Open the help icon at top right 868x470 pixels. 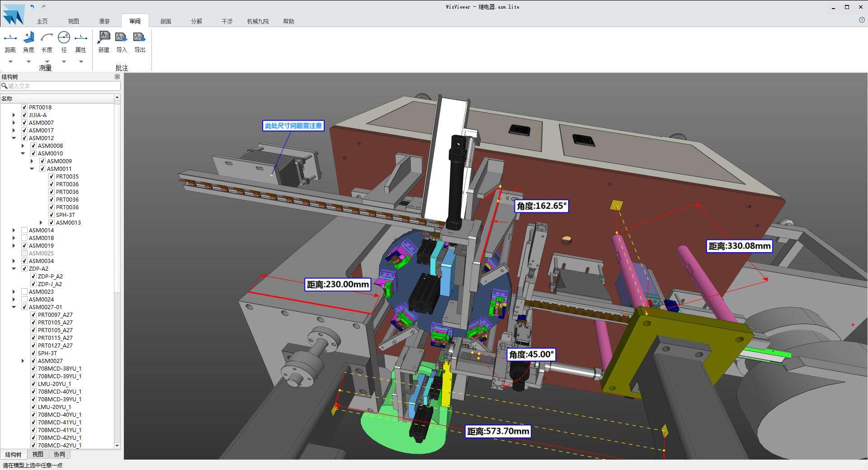click(x=862, y=20)
